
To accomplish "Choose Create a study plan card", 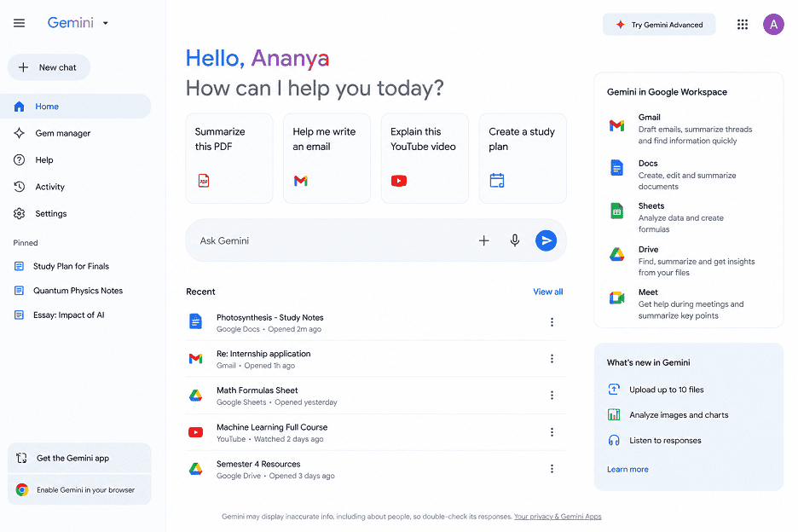I will (x=523, y=159).
